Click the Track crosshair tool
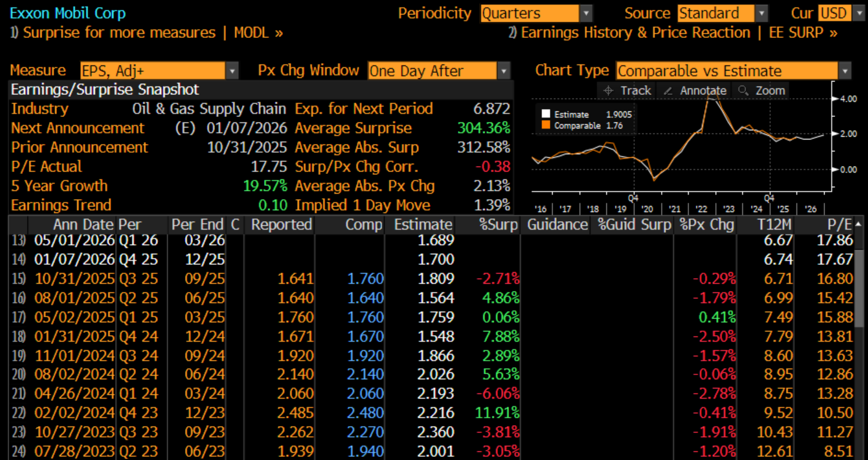The width and height of the screenshot is (868, 460). point(627,91)
